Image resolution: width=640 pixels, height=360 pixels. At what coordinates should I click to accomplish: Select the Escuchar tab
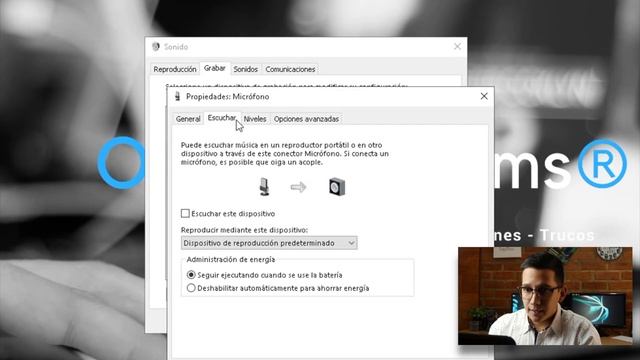pos(222,118)
